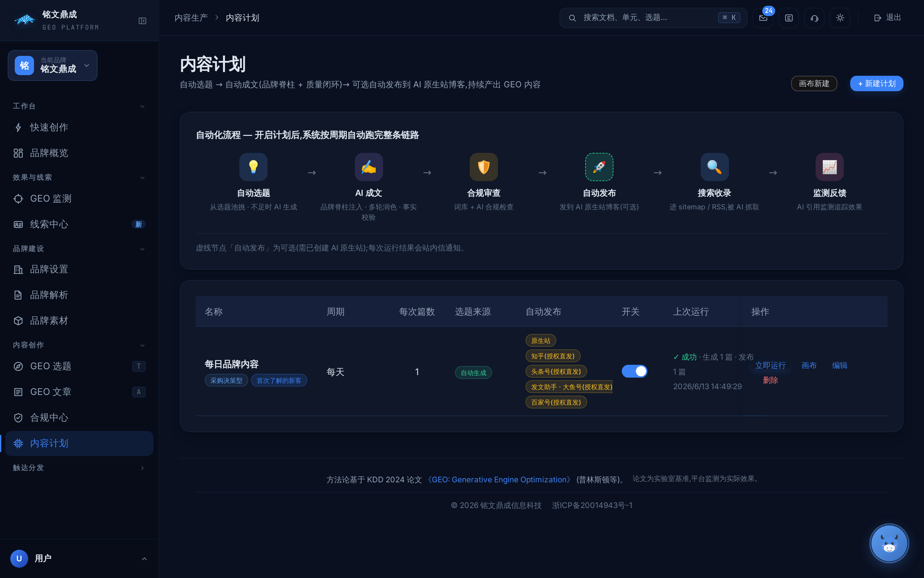Click the 内容生产 breadcrumb
This screenshot has width=924, height=578.
point(191,18)
